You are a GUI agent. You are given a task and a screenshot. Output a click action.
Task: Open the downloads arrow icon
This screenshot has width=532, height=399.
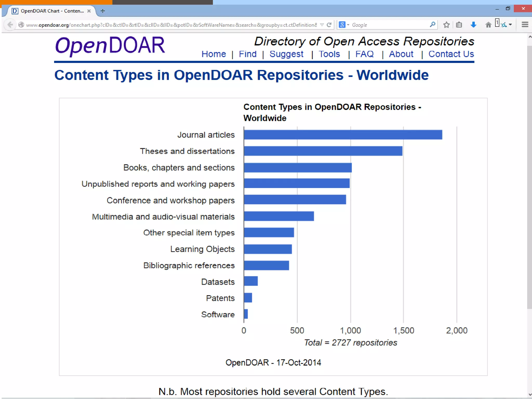coord(473,25)
